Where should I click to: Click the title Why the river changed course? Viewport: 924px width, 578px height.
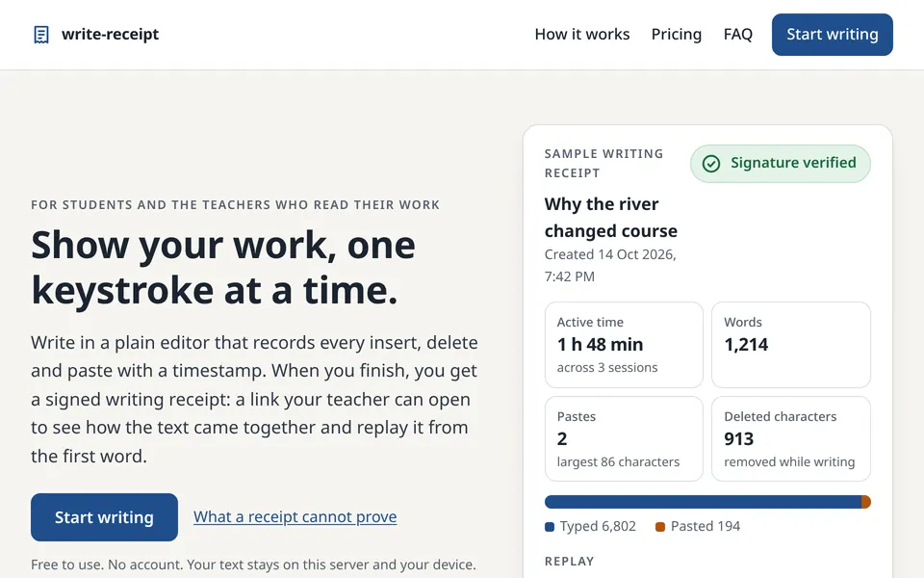point(610,218)
